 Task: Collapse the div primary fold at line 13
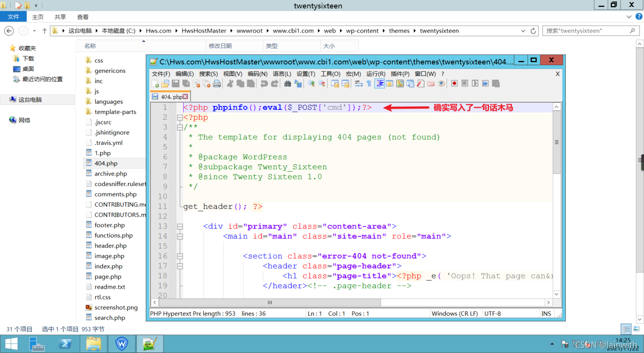click(x=180, y=226)
